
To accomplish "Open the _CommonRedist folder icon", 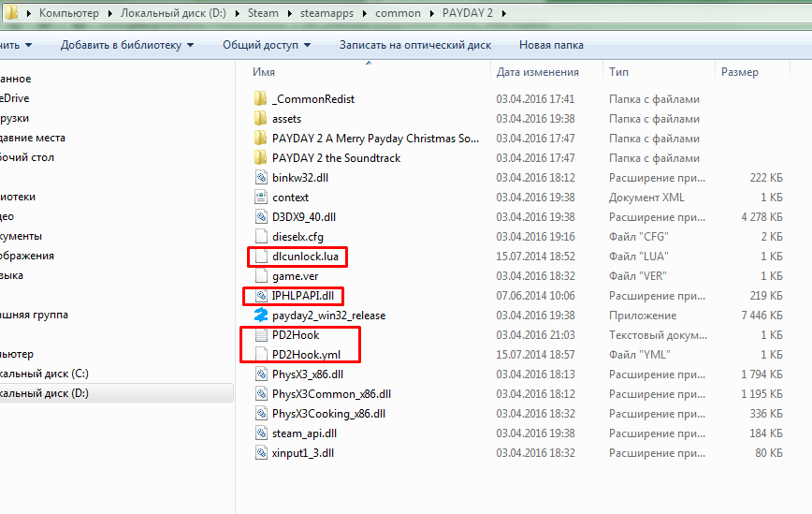I will click(261, 98).
